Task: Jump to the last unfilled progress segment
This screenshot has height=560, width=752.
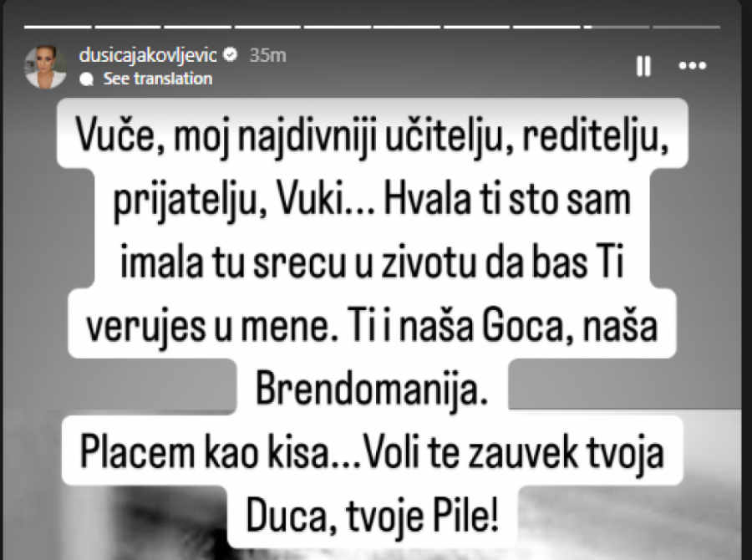Action: point(686,27)
